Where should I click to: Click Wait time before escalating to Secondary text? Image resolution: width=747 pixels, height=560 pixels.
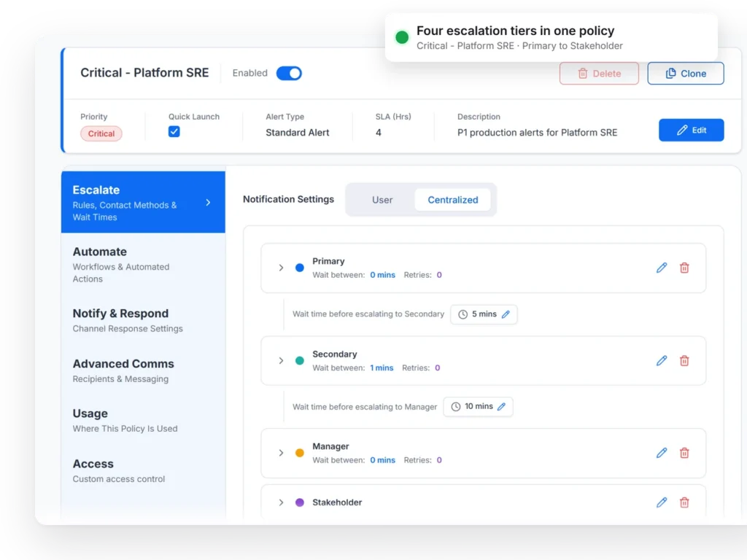[368, 314]
